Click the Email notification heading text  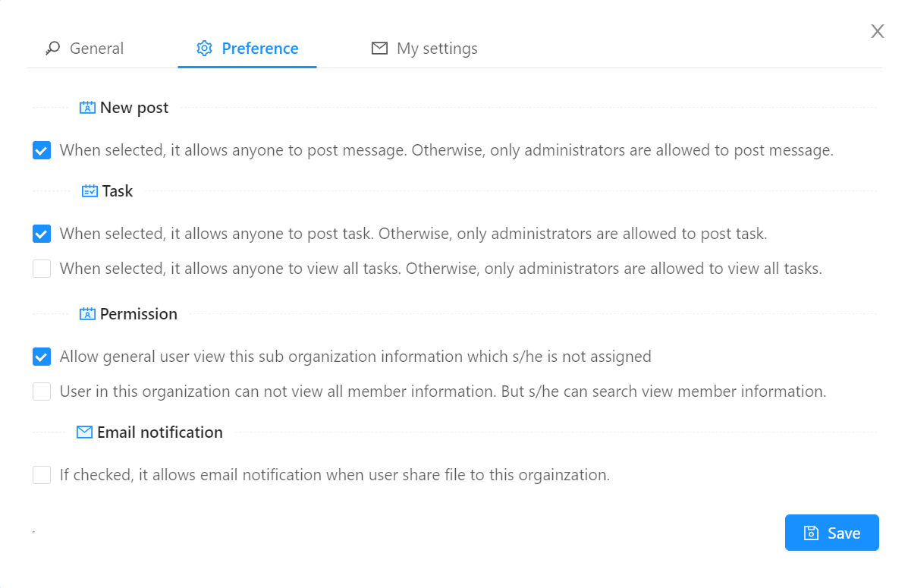coord(160,432)
